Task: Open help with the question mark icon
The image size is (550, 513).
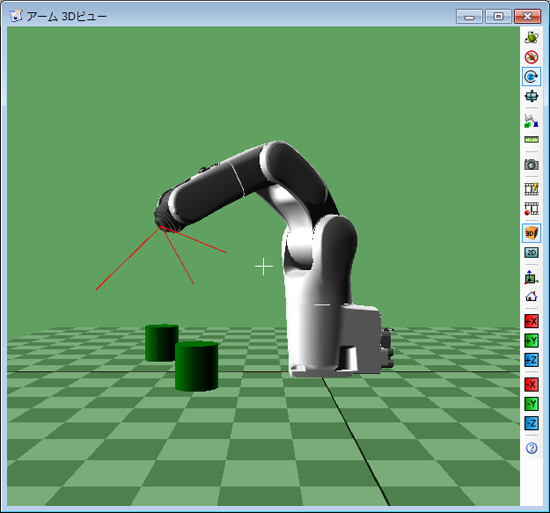Action: 531,448
